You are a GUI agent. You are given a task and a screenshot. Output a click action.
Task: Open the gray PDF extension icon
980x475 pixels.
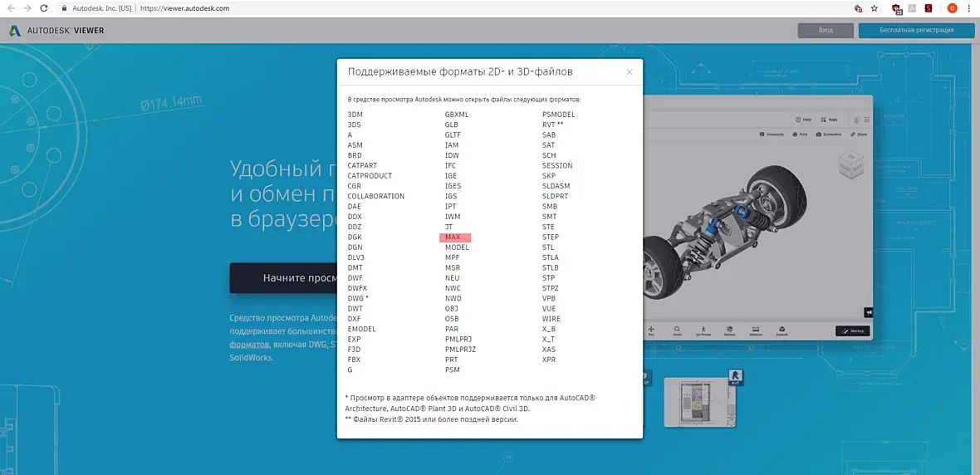pos(913,8)
